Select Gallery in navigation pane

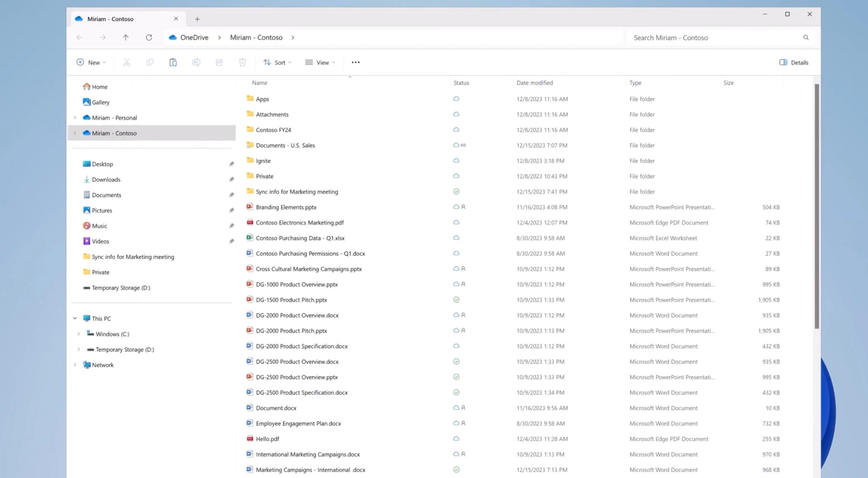click(x=96, y=102)
